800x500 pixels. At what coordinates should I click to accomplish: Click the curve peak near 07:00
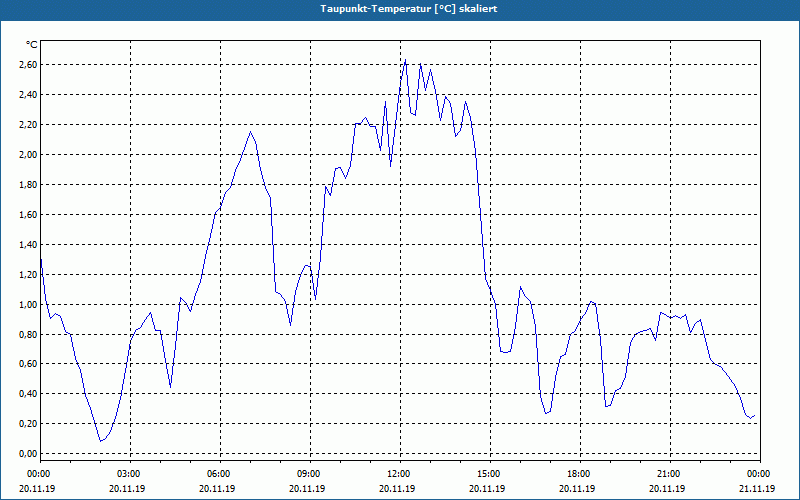[x=251, y=132]
